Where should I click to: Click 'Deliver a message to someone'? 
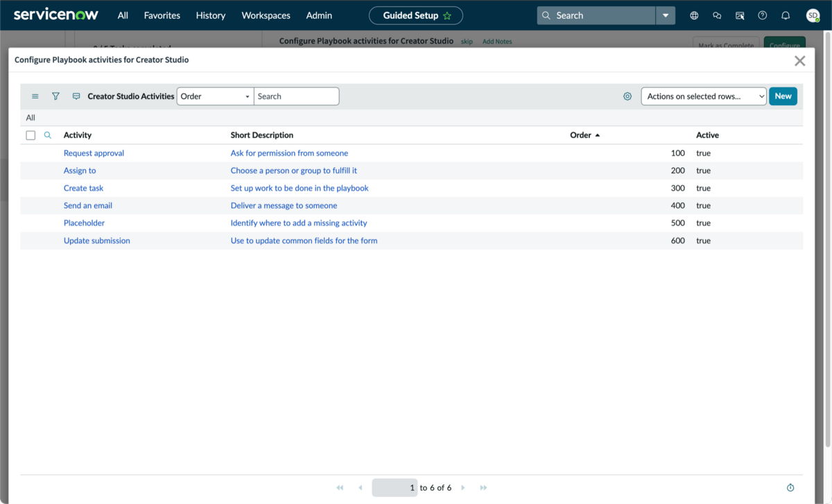point(284,206)
